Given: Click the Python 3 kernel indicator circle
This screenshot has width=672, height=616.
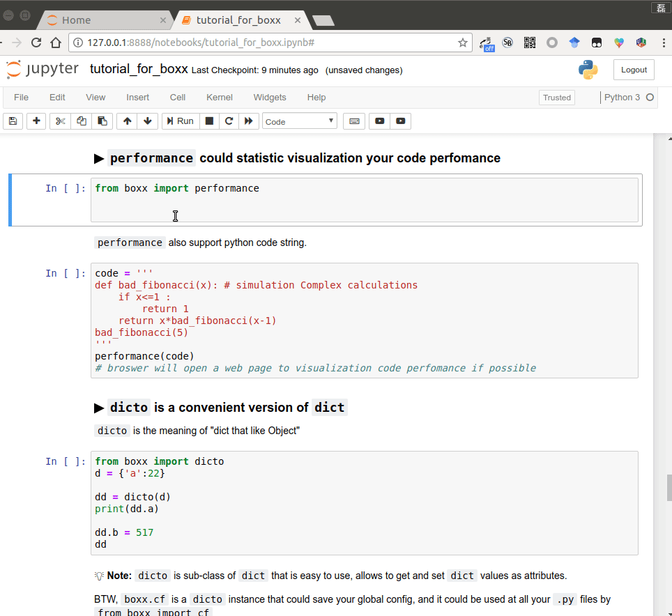Looking at the screenshot, I should click(650, 98).
